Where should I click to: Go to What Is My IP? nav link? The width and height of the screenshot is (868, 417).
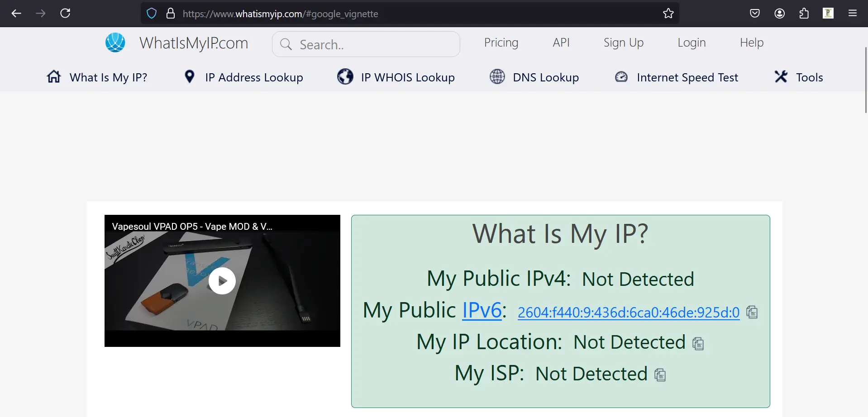click(109, 77)
